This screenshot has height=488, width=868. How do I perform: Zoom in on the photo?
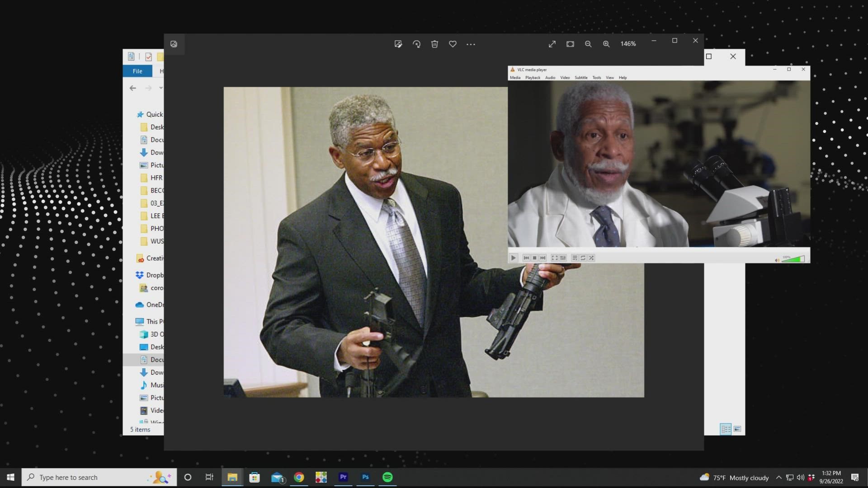(606, 44)
